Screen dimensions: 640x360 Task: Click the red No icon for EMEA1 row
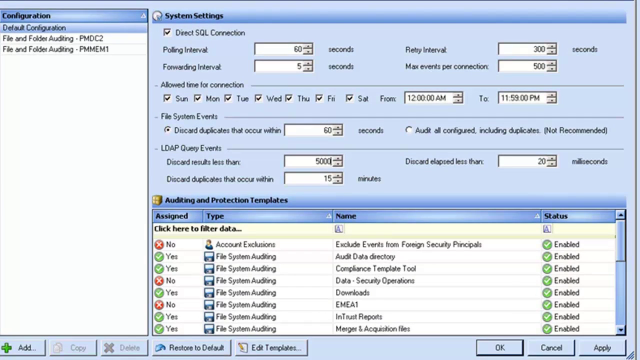coord(159,305)
